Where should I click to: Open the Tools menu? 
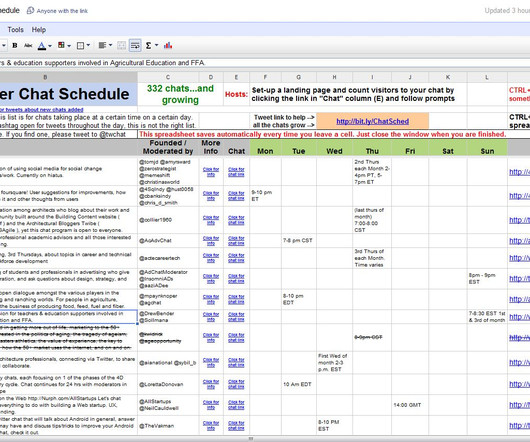[x=16, y=30]
